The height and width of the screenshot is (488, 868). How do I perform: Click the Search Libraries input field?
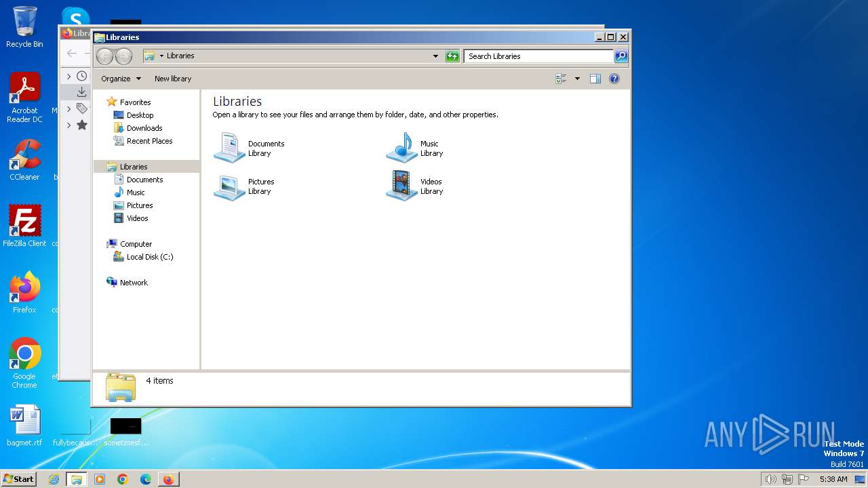(x=539, y=56)
